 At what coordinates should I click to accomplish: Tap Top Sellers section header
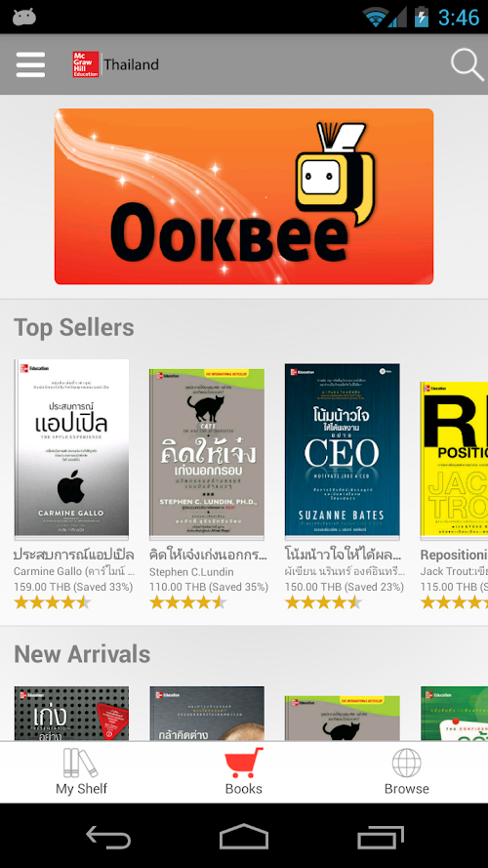pyautogui.click(x=73, y=327)
